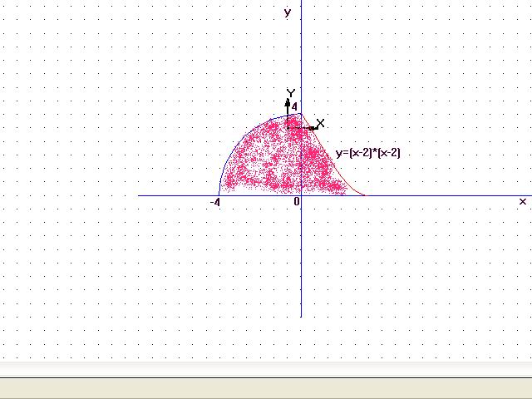Click where red parabola touches the x-axis
This screenshot has height=399, width=532.
[363, 195]
